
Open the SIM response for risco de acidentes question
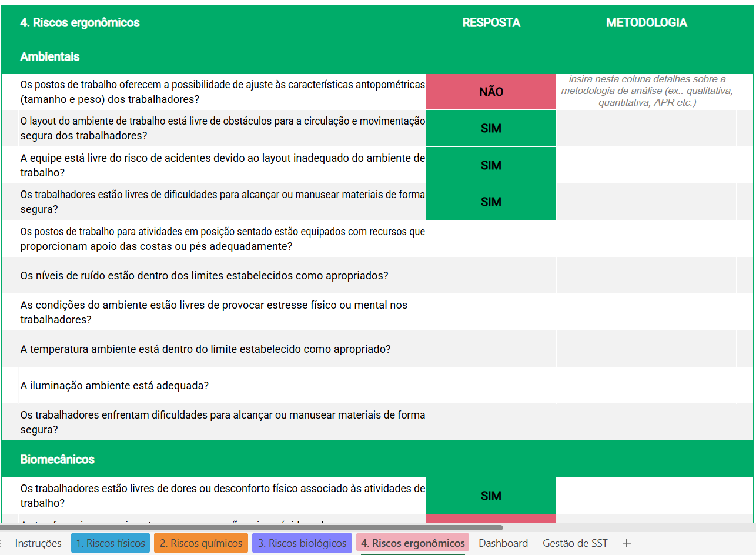click(491, 165)
